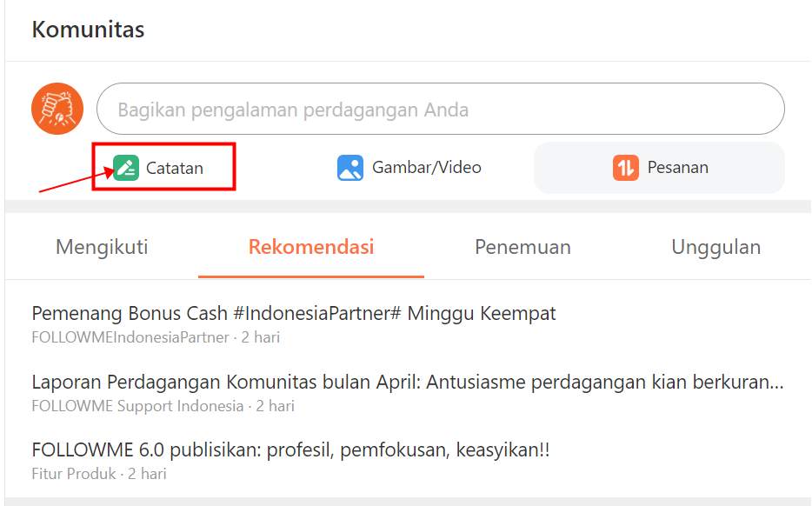Open 'FOLLOWME 6.0 publisikan' post
Viewport: 812px width, 506px height.
click(x=290, y=449)
